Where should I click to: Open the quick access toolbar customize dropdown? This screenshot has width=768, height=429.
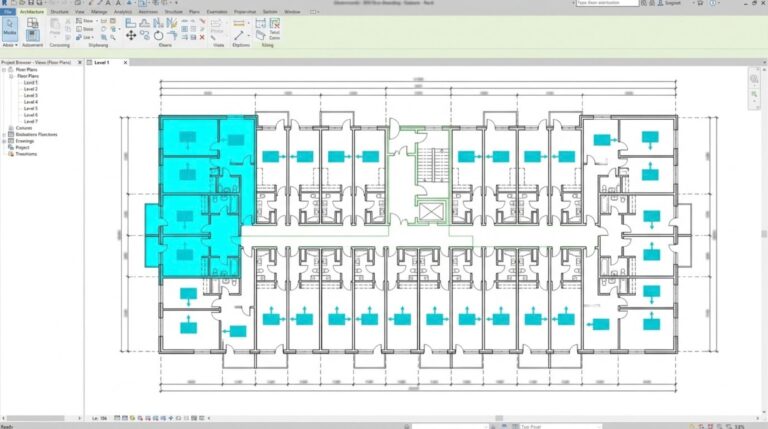pyautogui.click(x=176, y=3)
